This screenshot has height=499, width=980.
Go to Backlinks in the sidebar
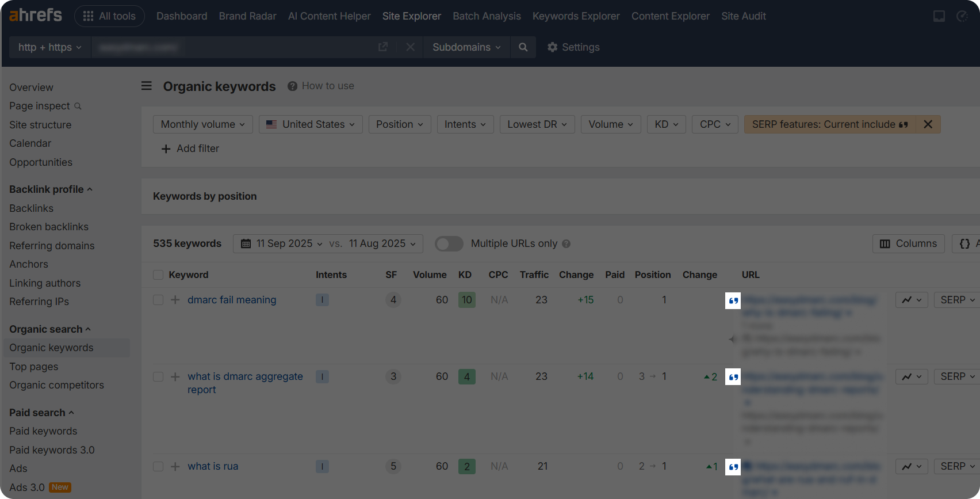tap(31, 208)
